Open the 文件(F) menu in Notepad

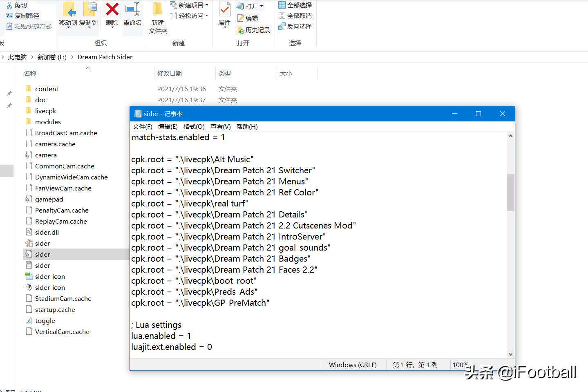(142, 127)
